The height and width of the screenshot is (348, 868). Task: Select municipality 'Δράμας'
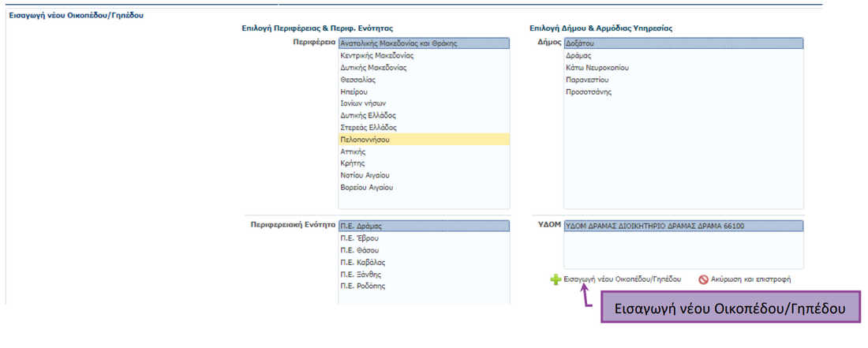pos(578,56)
